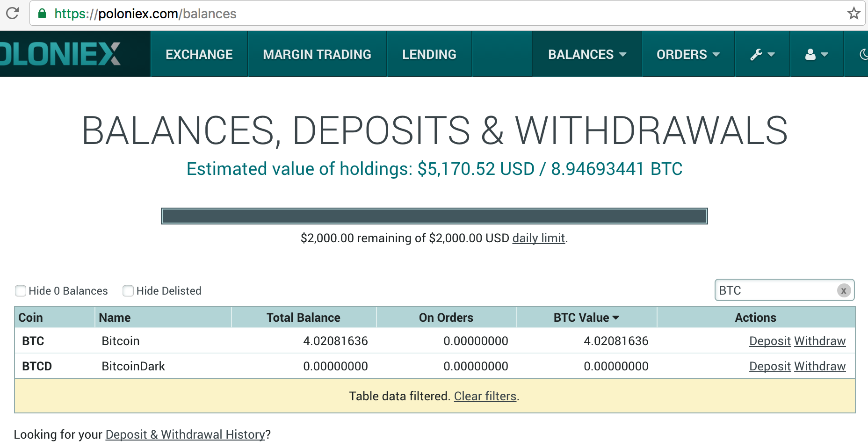Click Withdraw link for Bitcoin

pyautogui.click(x=820, y=341)
